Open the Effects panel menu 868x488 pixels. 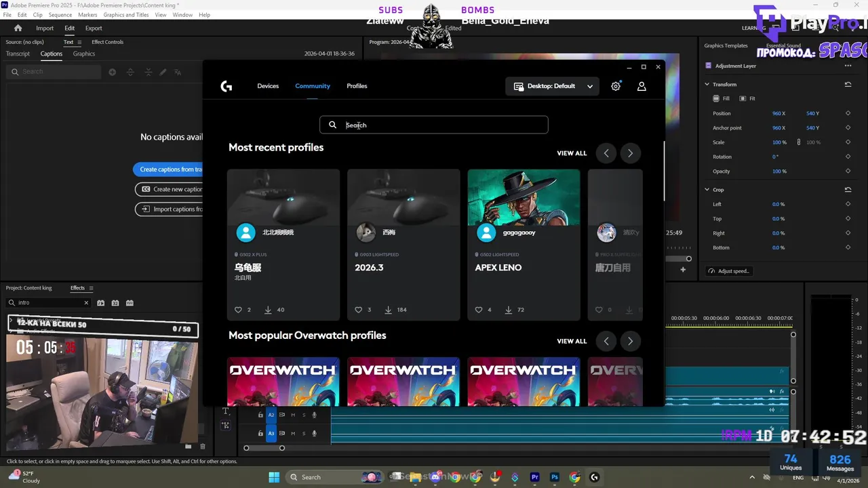pos(92,288)
